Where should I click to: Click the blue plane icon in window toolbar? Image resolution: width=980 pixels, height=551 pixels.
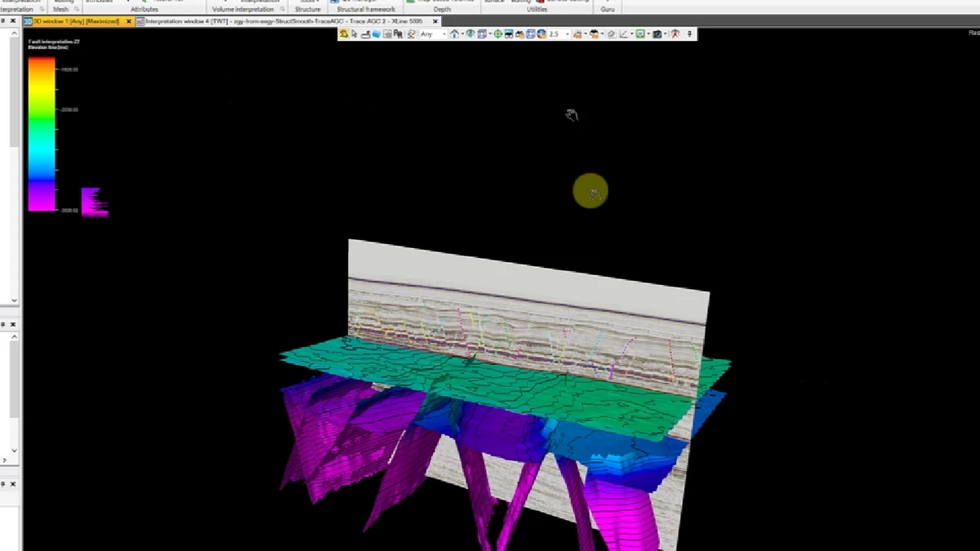tap(376, 34)
